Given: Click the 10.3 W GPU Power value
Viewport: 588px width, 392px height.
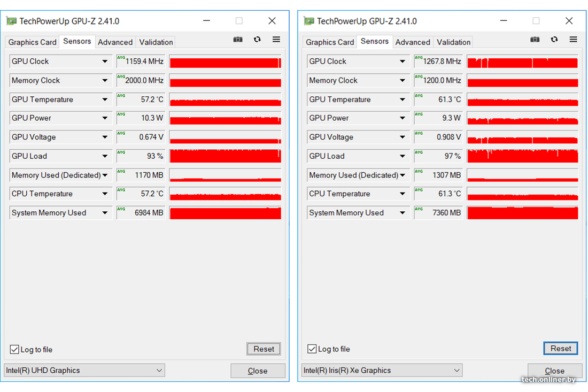Looking at the screenshot, I should (x=141, y=118).
